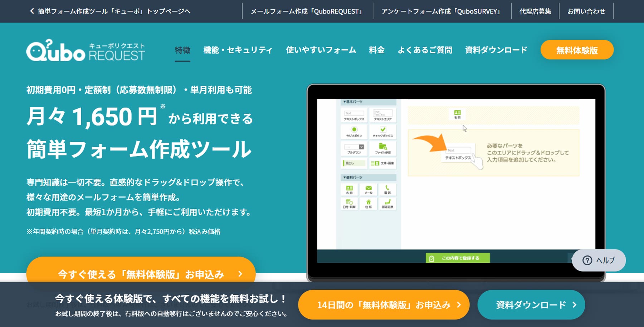
Task: Click the Qubo REQUEST logo
Action: tap(86, 50)
